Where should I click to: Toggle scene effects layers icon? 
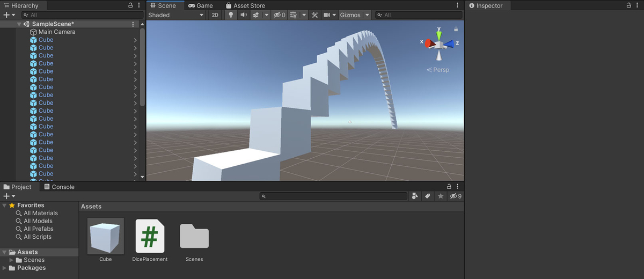pos(256,15)
